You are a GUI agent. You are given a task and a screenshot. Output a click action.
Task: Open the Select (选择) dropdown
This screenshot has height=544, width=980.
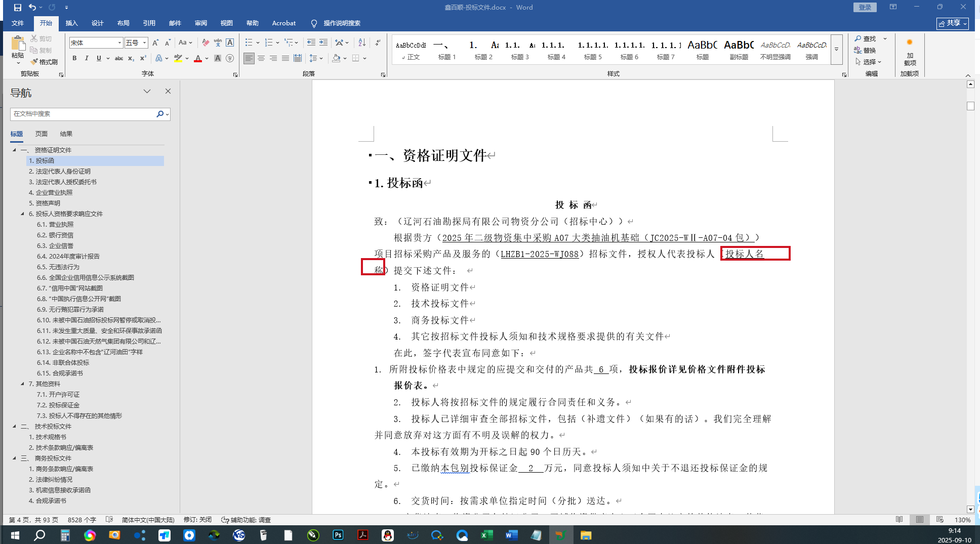[x=869, y=62]
